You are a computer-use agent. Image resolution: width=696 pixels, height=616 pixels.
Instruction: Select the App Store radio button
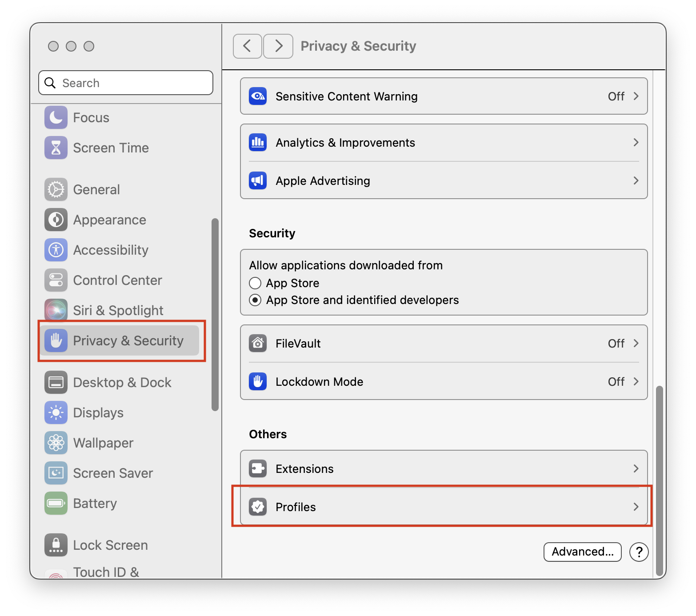(255, 283)
